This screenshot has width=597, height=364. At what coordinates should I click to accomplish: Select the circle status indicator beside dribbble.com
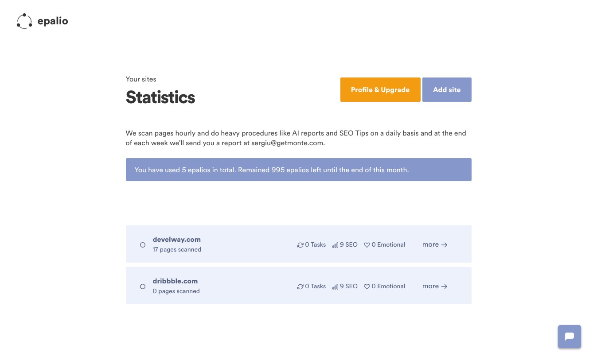(x=143, y=287)
